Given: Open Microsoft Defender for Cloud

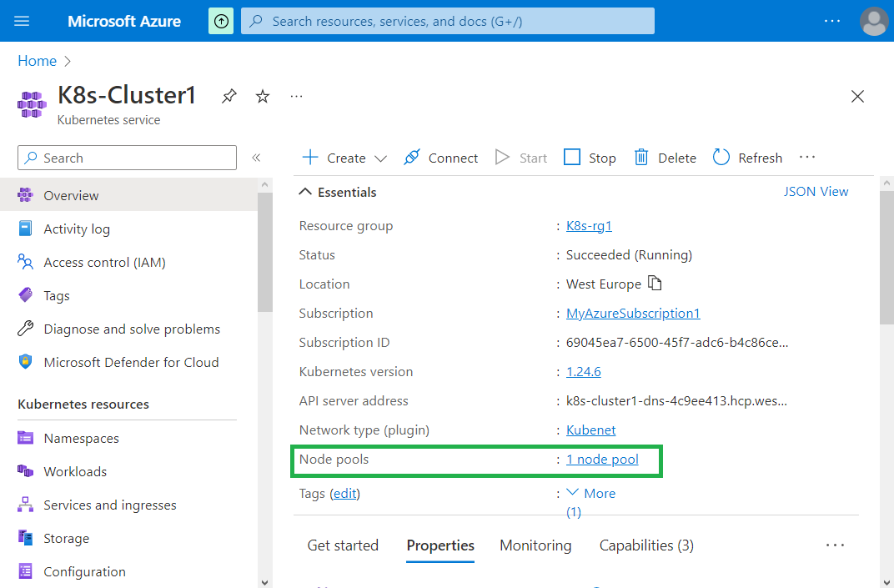Looking at the screenshot, I should coord(129,362).
